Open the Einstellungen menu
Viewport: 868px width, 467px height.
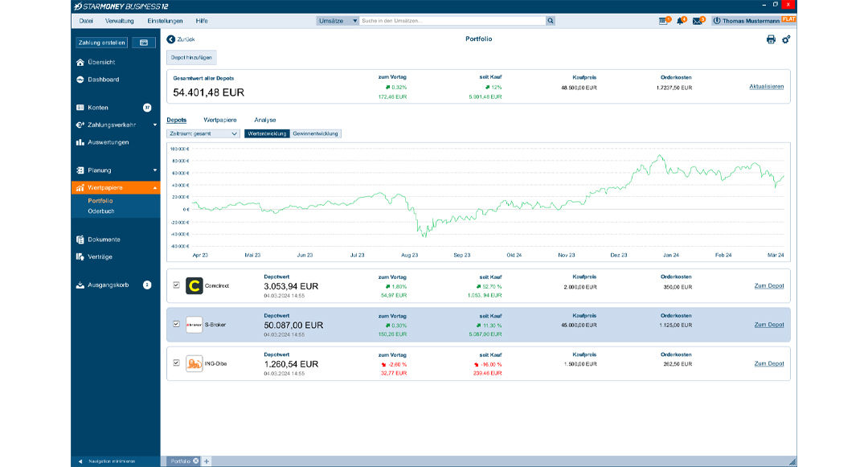coord(165,21)
